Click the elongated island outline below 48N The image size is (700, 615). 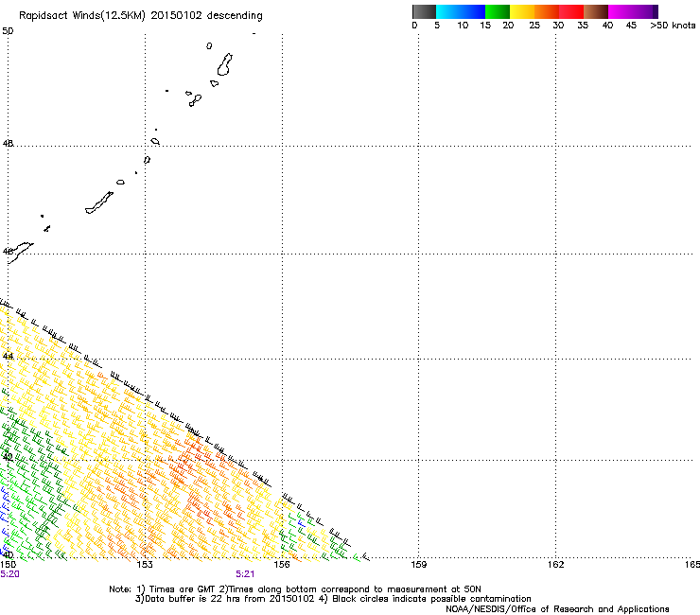(x=99, y=202)
